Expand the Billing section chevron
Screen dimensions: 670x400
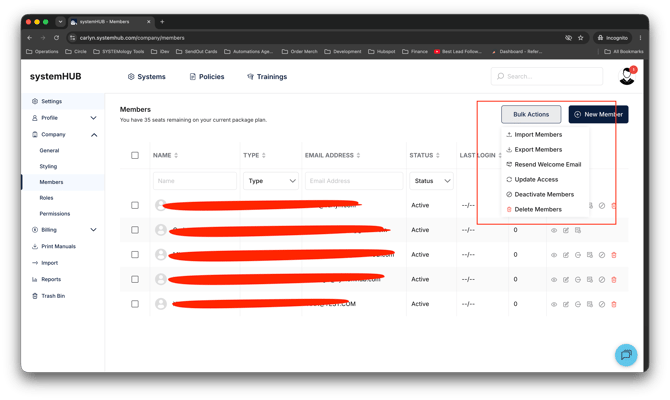click(94, 229)
